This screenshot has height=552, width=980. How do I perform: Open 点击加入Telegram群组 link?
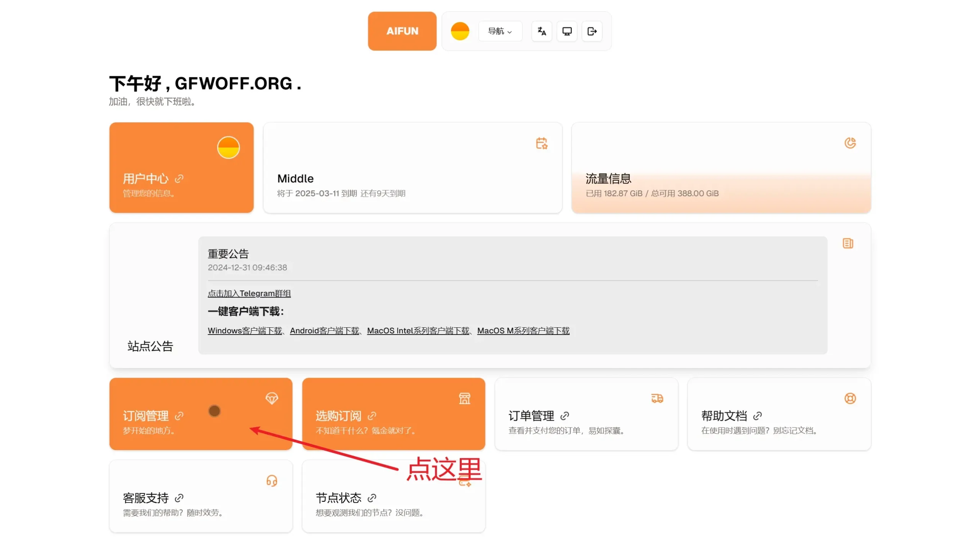tap(249, 293)
